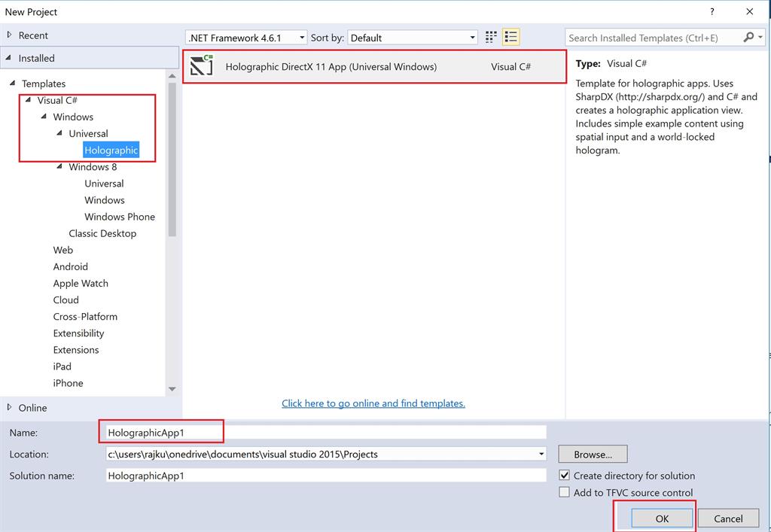Viewport: 771px width, 532px height.
Task: Select the Extensibility template category
Action: point(78,333)
